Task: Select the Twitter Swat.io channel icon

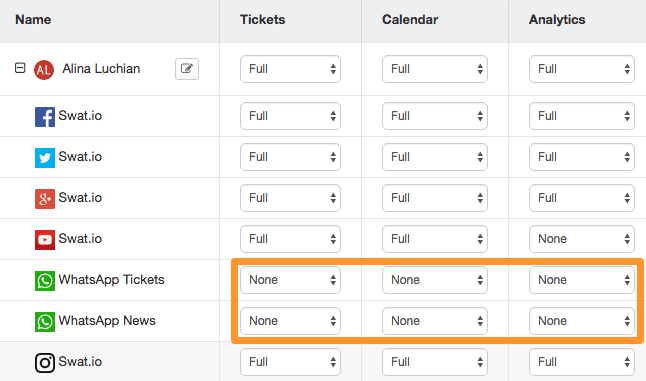Action: click(44, 158)
